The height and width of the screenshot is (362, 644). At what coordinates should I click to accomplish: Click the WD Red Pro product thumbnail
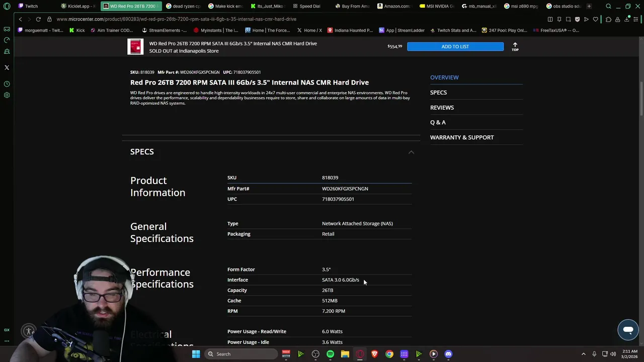135,46
